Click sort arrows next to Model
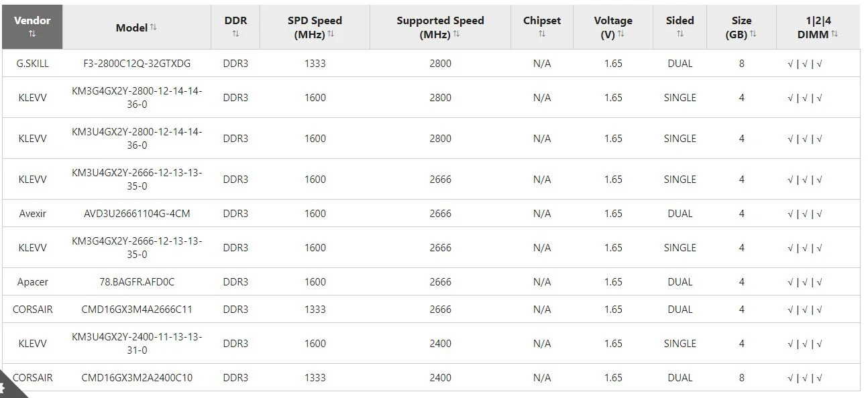Screen dimensions: 868x398 point(154,27)
